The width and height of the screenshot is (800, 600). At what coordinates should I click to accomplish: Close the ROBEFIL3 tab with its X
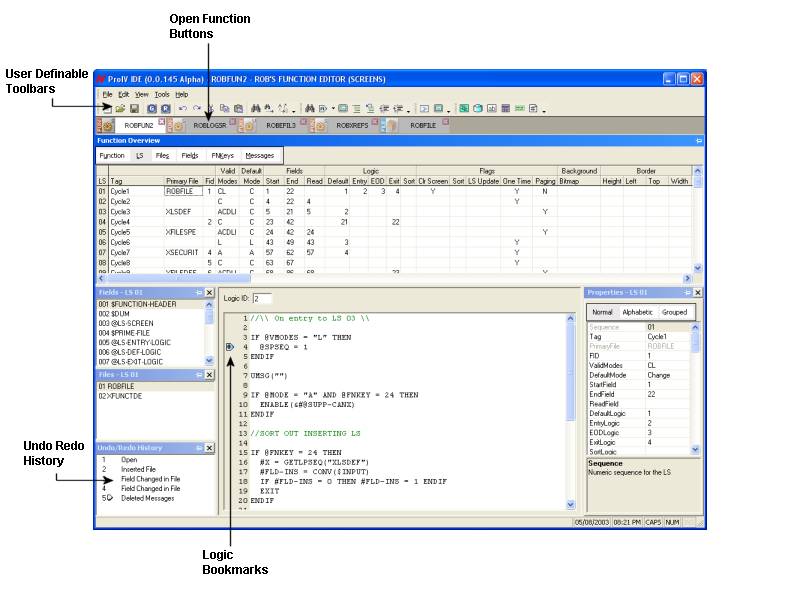[304, 121]
